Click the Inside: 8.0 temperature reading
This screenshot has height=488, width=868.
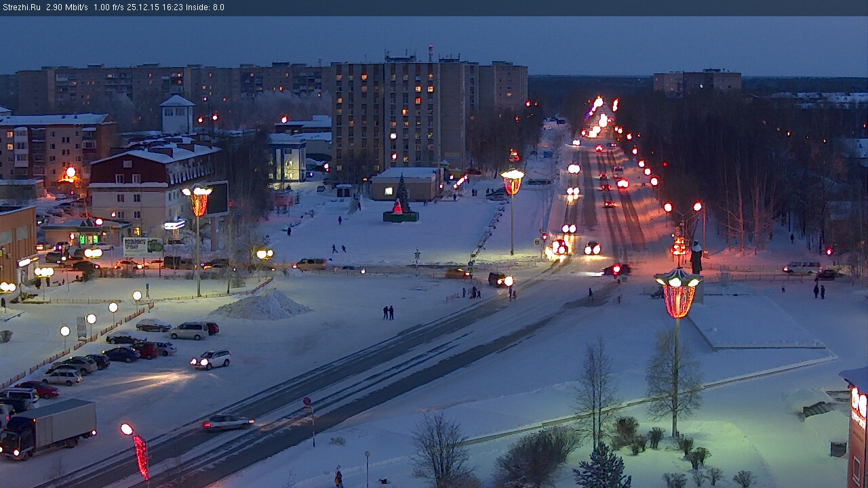pos(205,7)
